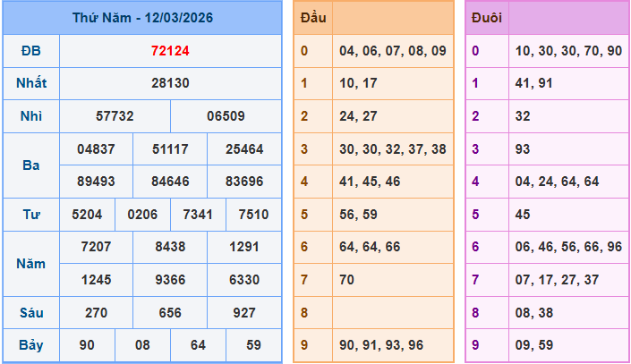This screenshot has width=631, height=364.
Task: Click the date header Thứ Năm - 12/03/2026
Action: [141, 18]
